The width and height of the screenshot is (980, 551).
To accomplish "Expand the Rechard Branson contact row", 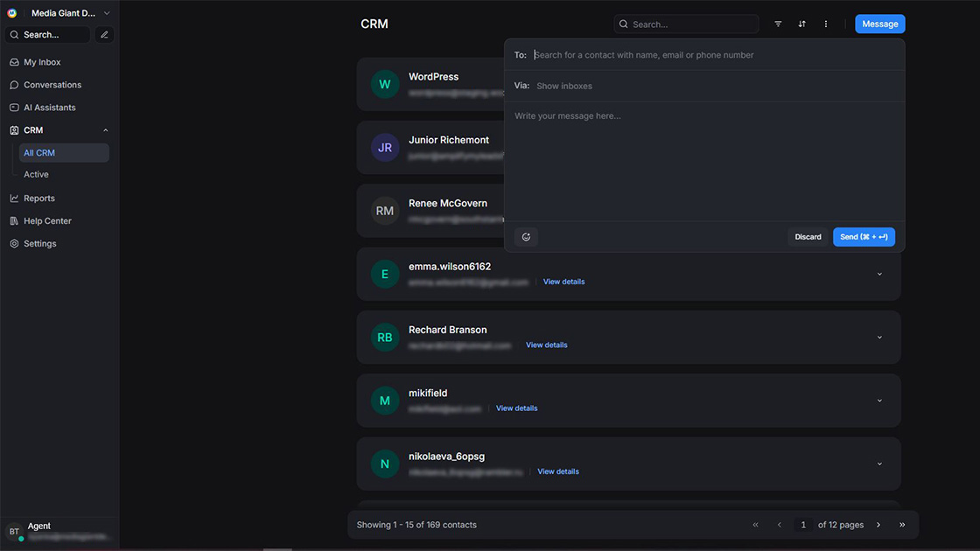I will [x=879, y=337].
